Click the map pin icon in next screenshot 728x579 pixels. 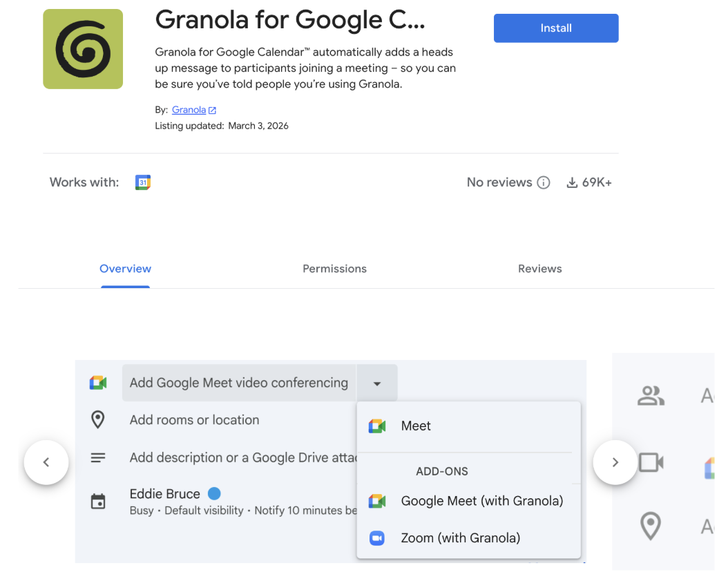tap(651, 526)
